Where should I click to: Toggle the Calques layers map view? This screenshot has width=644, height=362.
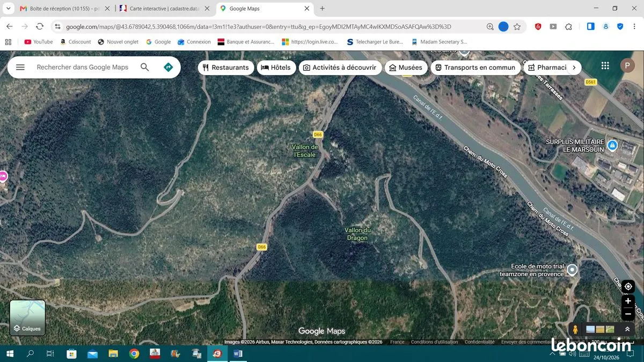tap(27, 318)
